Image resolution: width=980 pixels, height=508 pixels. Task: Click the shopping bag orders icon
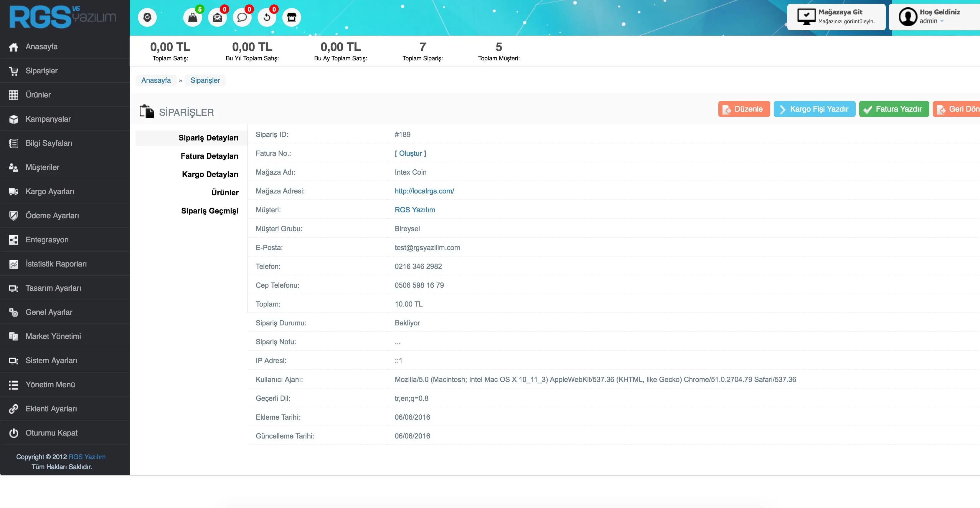pos(192,17)
